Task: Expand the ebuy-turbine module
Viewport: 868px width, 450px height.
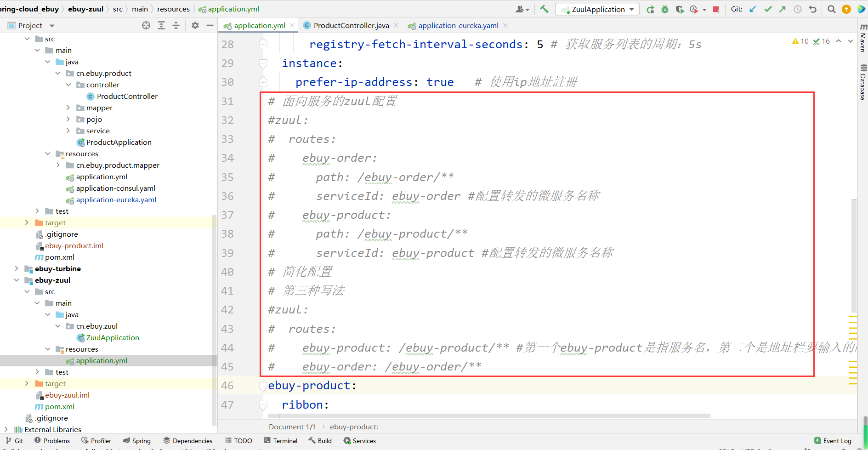Action: pyautogui.click(x=17, y=268)
